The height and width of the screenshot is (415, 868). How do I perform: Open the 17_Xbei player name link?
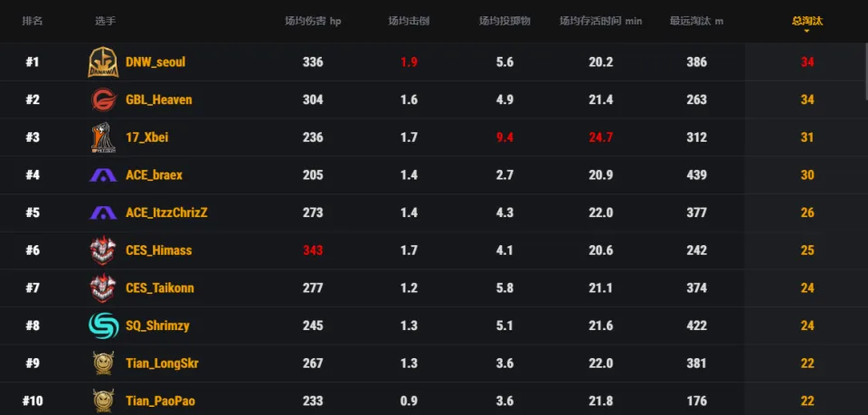pos(146,137)
